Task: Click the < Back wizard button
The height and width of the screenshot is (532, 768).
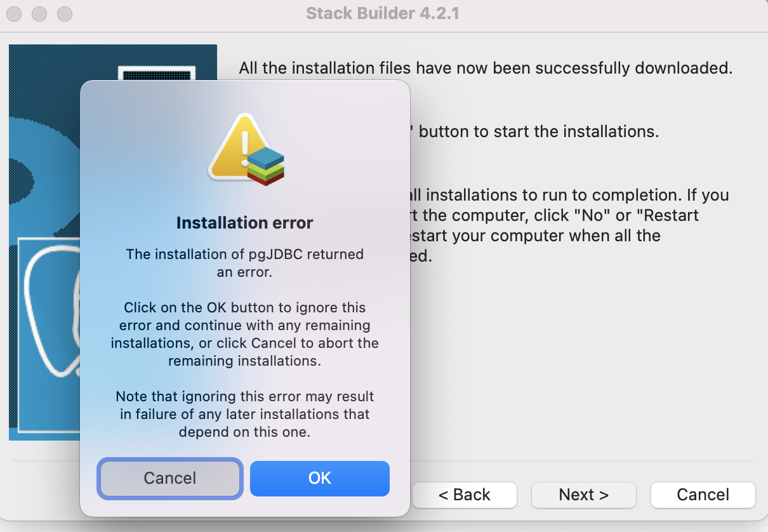Action: 465,495
